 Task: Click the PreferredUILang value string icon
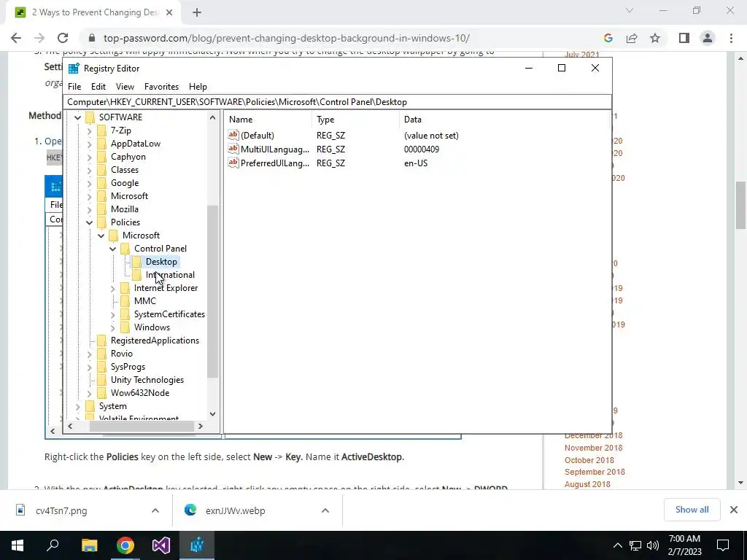tap(233, 163)
